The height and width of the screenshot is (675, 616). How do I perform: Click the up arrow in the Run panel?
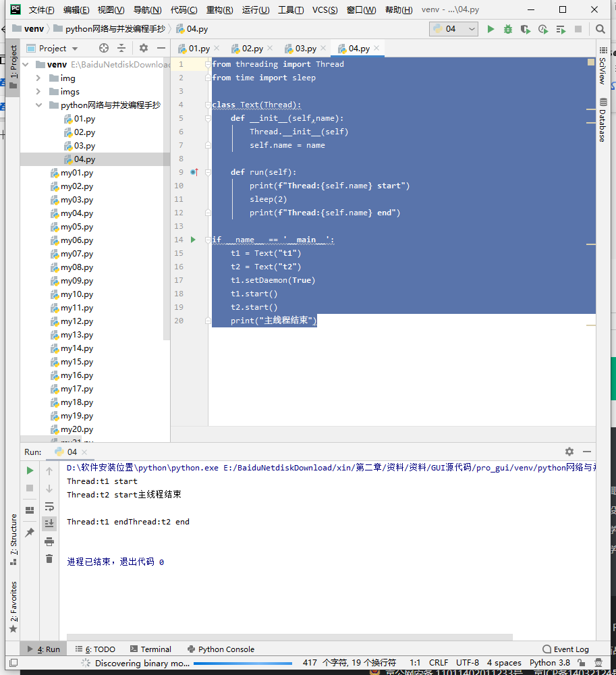[x=49, y=471]
